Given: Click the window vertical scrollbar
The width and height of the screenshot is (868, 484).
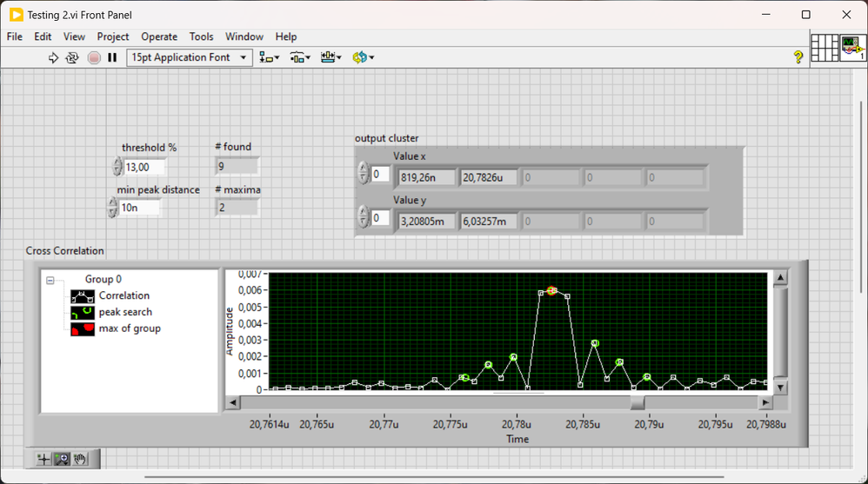Looking at the screenshot, I should click(861, 196).
